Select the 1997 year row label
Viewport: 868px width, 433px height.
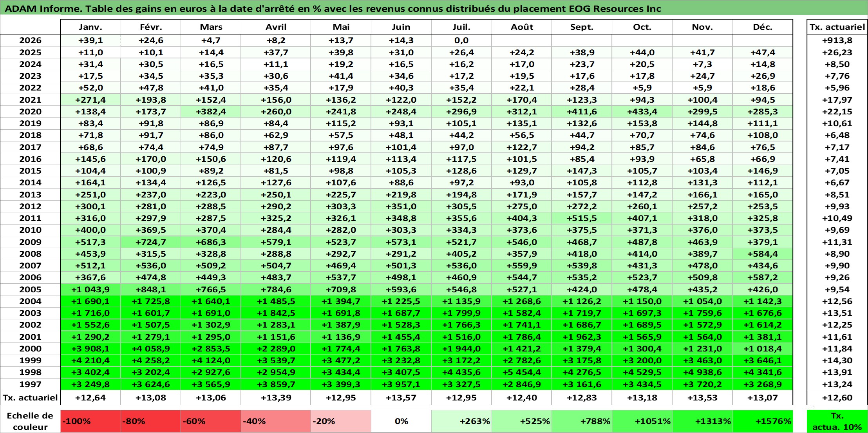click(x=30, y=384)
